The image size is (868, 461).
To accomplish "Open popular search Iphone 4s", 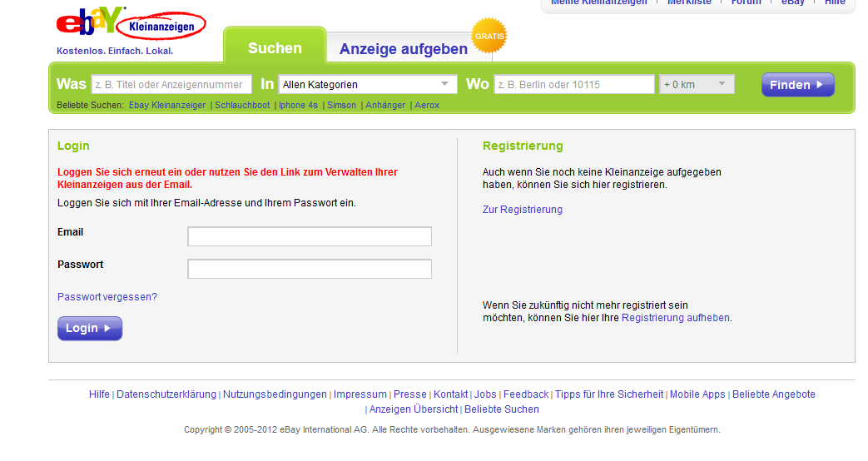I will point(299,105).
